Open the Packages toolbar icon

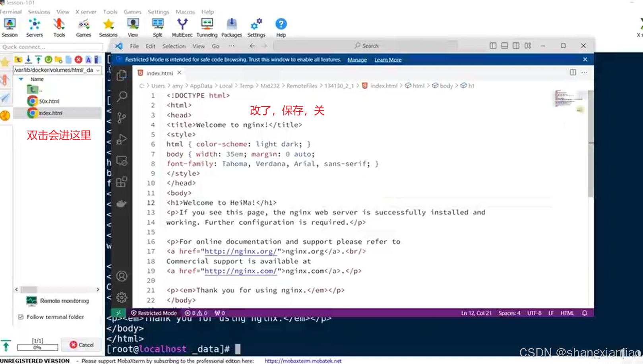[x=232, y=28]
